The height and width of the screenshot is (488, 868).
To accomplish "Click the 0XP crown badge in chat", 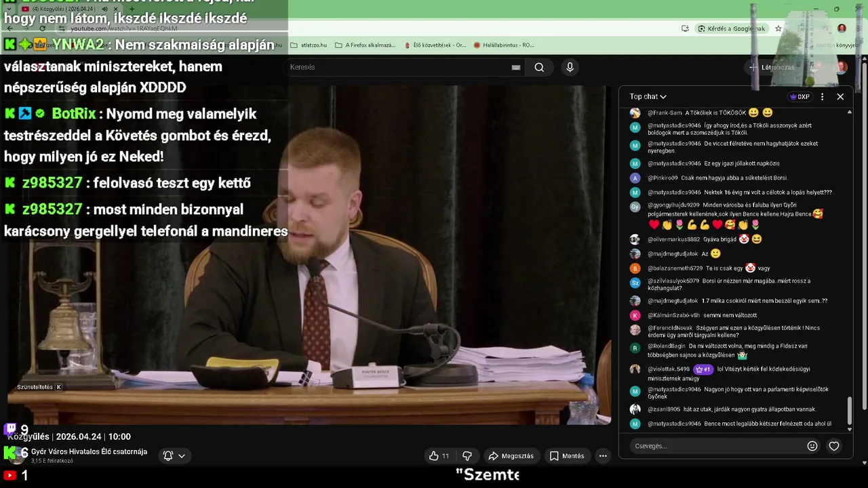I will [800, 97].
